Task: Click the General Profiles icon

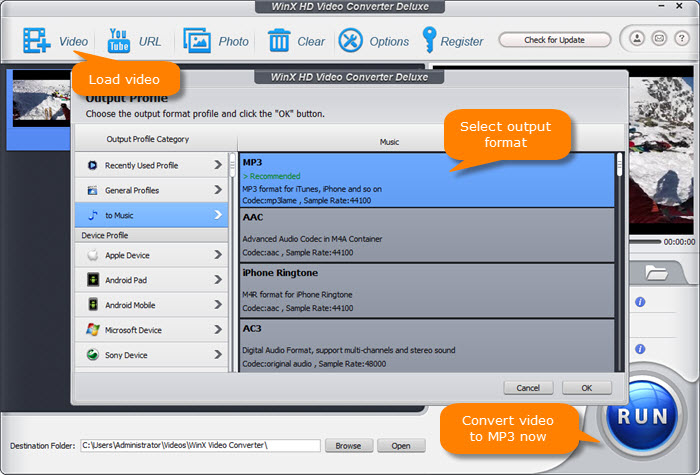Action: point(92,190)
